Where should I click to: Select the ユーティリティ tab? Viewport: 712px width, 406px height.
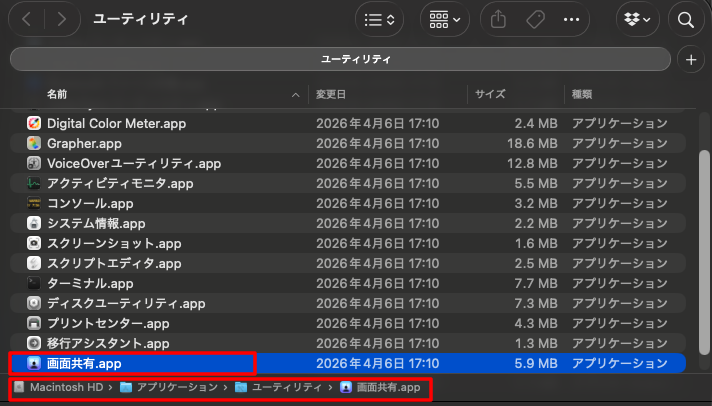340,59
